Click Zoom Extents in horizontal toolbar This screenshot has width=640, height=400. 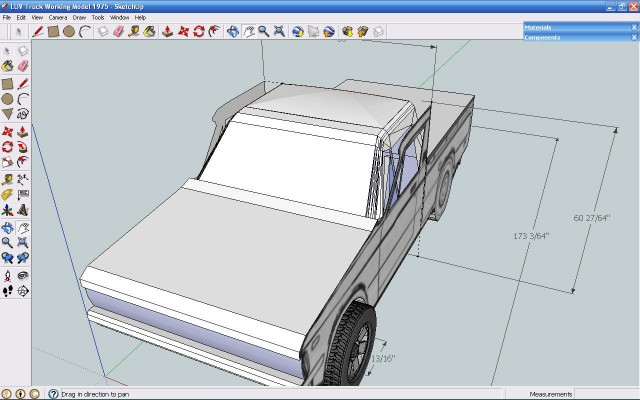pos(279,31)
